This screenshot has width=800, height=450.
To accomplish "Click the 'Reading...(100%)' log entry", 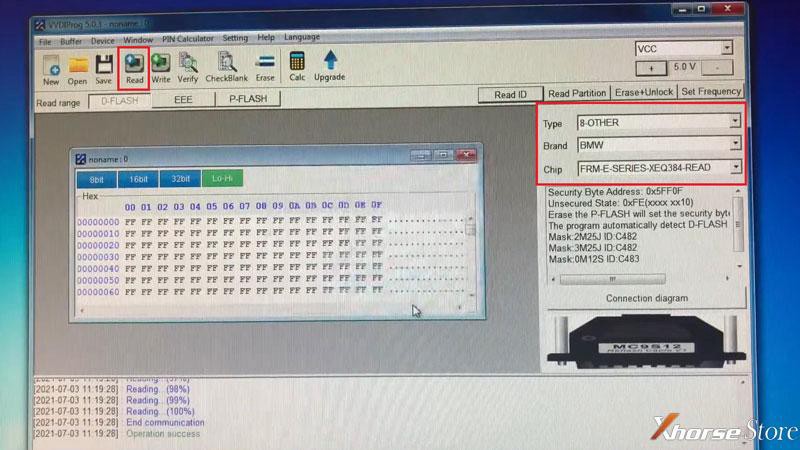I will tap(160, 411).
